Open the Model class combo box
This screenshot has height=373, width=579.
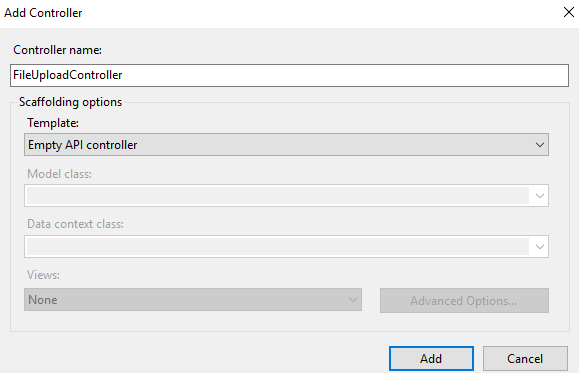(287, 196)
